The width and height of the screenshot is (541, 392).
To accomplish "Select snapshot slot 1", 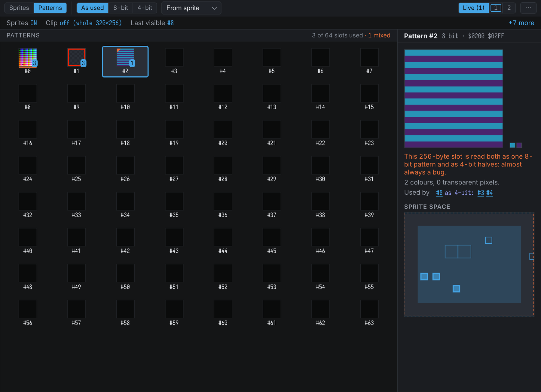I will [496, 8].
